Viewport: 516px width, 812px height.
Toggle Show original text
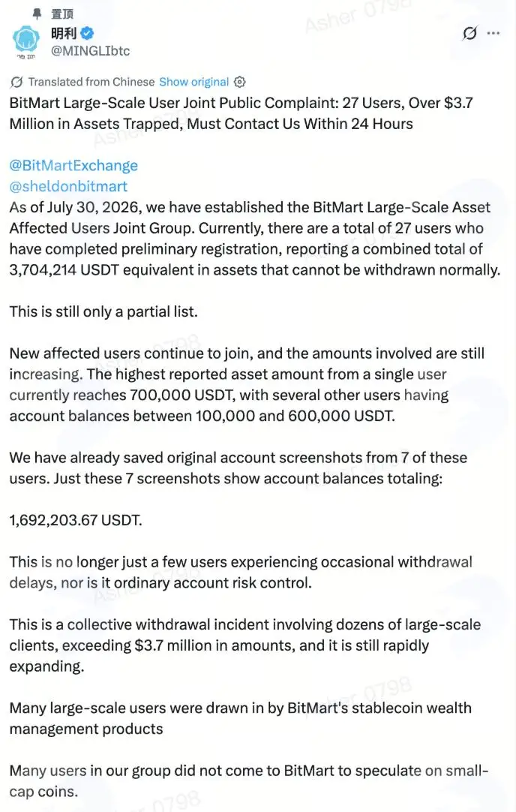tap(193, 82)
